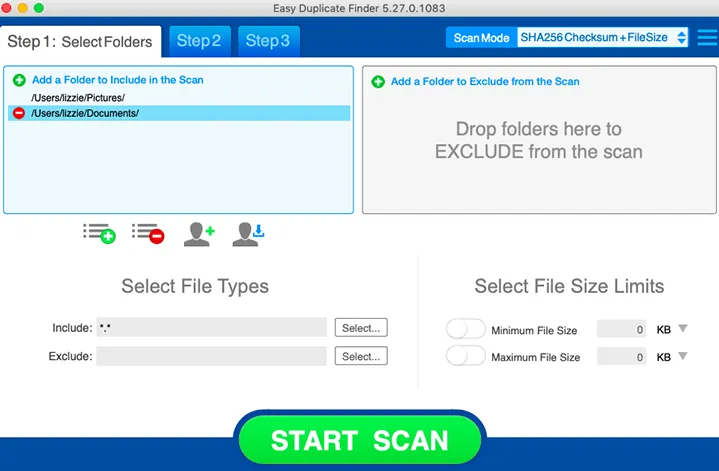Click Select... next to the Include field
Screen dimensions: 719x471
361,328
